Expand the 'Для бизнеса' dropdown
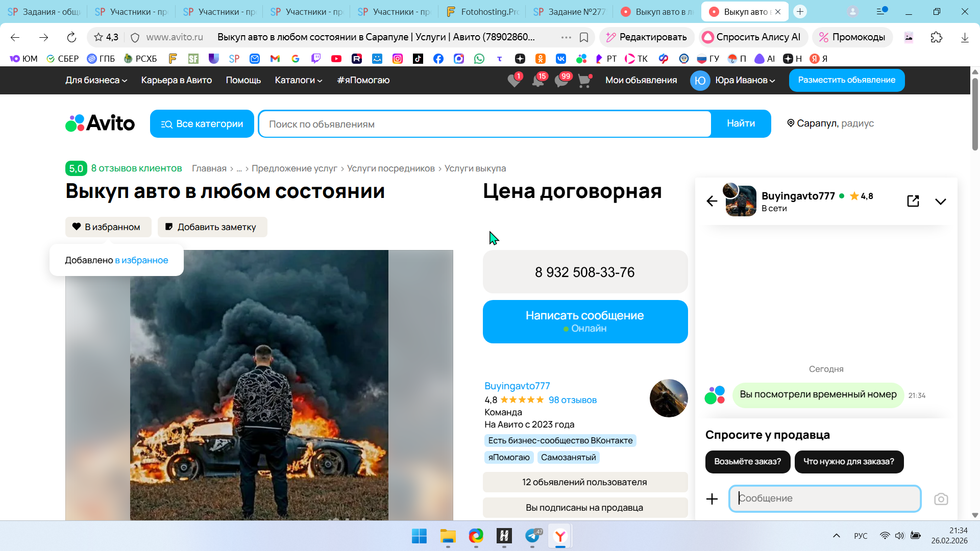980x551 pixels. 96,80
